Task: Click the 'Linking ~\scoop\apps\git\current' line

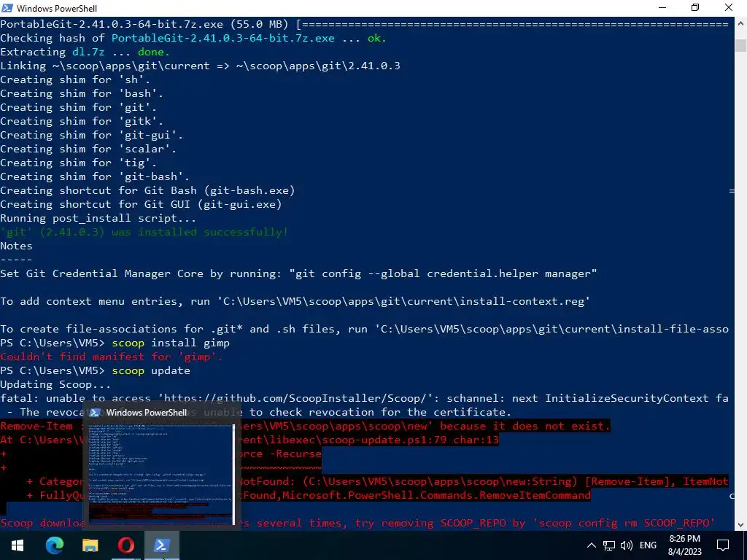Action: 200,66
